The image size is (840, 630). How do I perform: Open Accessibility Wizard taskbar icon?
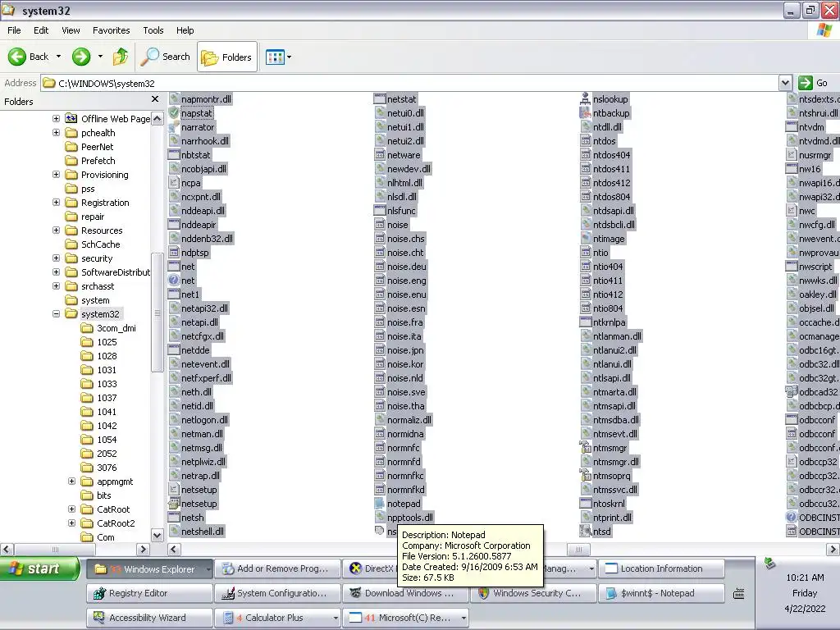tap(99, 618)
